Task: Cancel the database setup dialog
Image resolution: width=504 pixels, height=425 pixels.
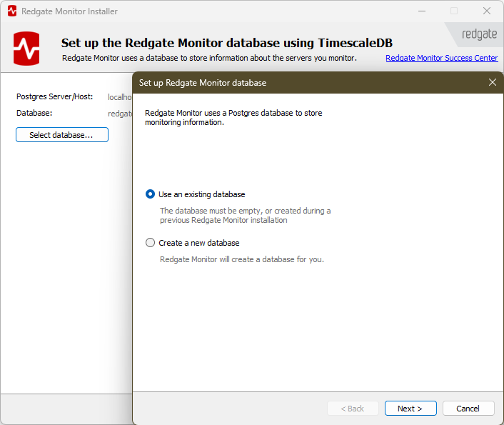Action: click(x=468, y=409)
